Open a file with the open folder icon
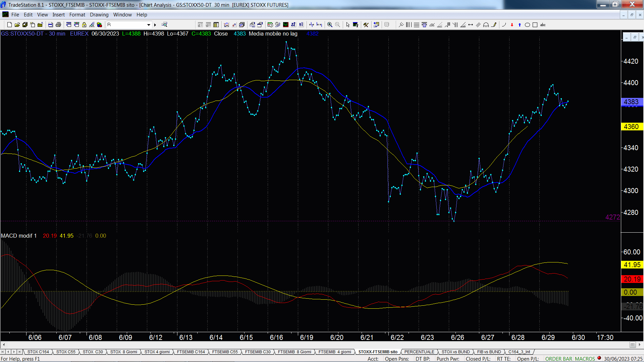This screenshot has height=362, width=644. [17, 25]
